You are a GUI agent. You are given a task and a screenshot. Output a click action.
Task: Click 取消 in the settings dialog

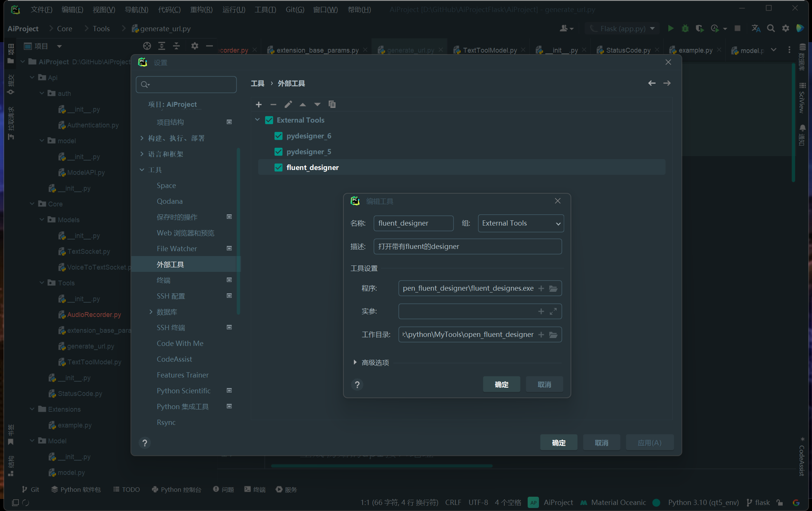point(601,443)
